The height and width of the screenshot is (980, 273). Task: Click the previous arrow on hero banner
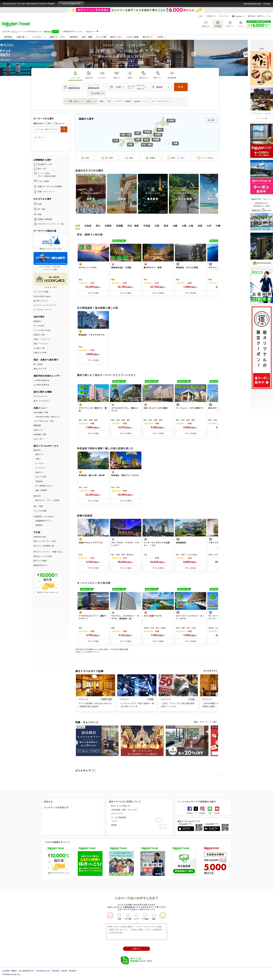pos(54,54)
